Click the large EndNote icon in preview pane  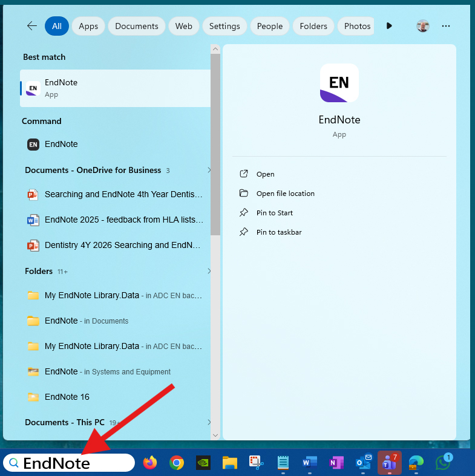click(x=339, y=83)
